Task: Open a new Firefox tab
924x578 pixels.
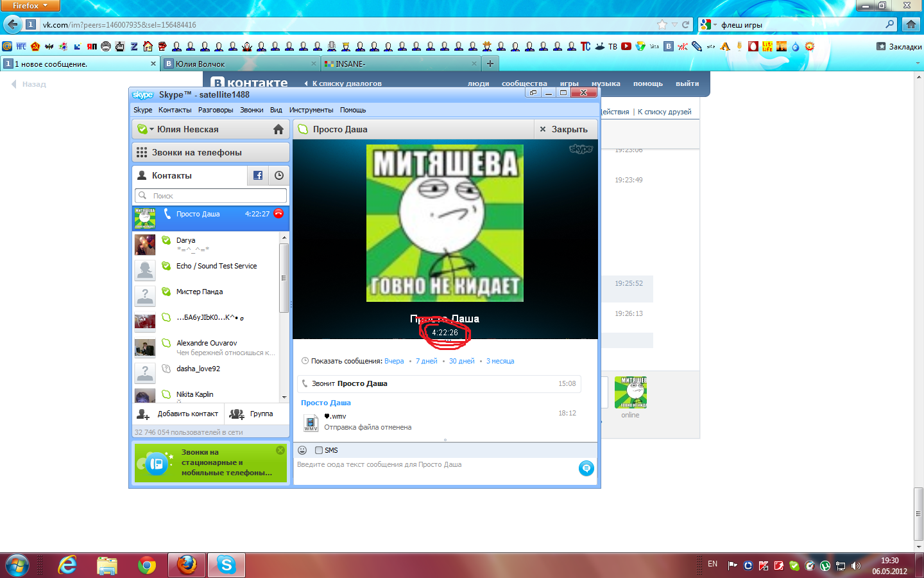Action: click(490, 64)
